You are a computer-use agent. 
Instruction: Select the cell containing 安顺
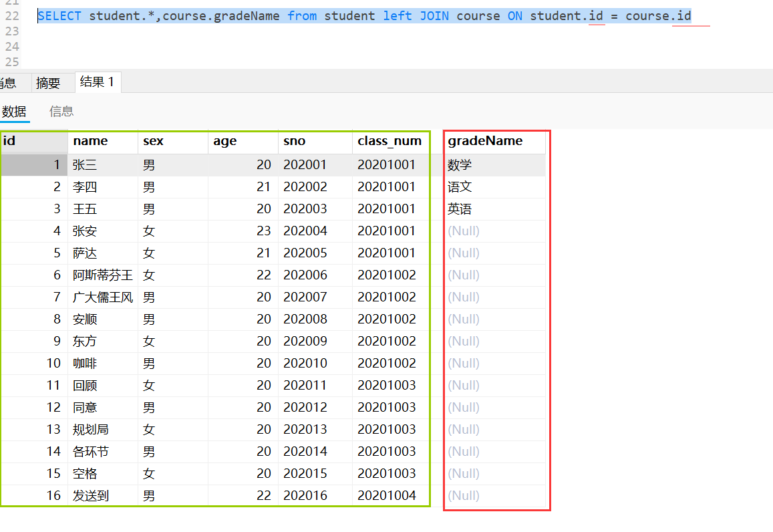tap(102, 319)
